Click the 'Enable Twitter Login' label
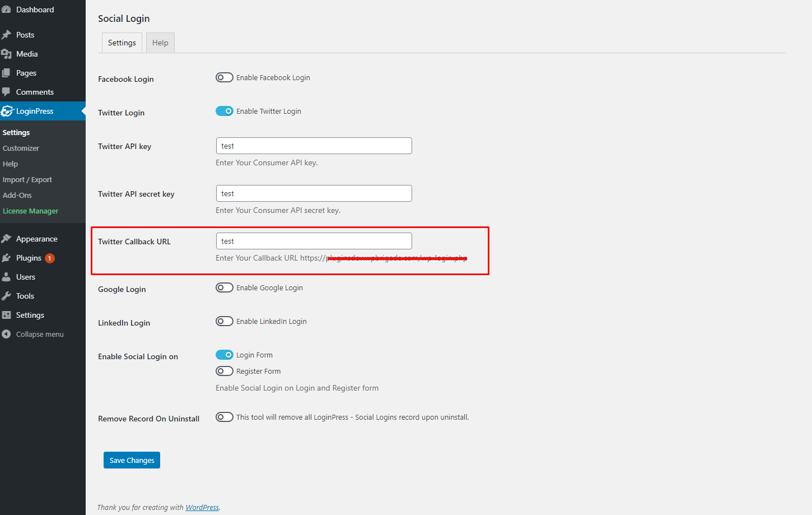Viewport: 812px width, 515px height. point(269,112)
